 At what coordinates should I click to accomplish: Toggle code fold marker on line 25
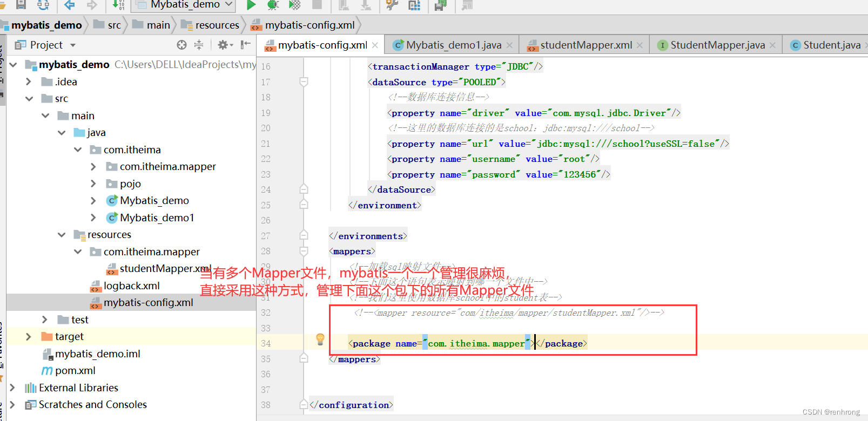[x=304, y=205]
